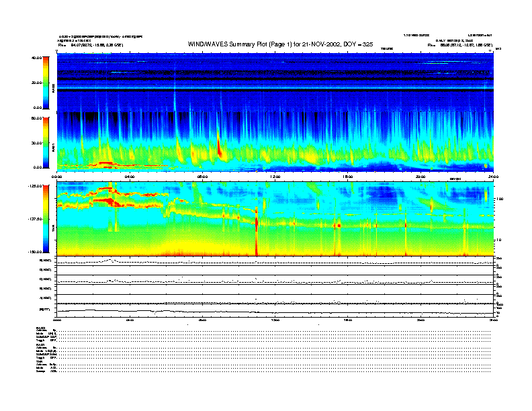532x411 pixels.
Task: Click the vertical RAD2 axis label beside the spectrogram
Action: [53, 88]
